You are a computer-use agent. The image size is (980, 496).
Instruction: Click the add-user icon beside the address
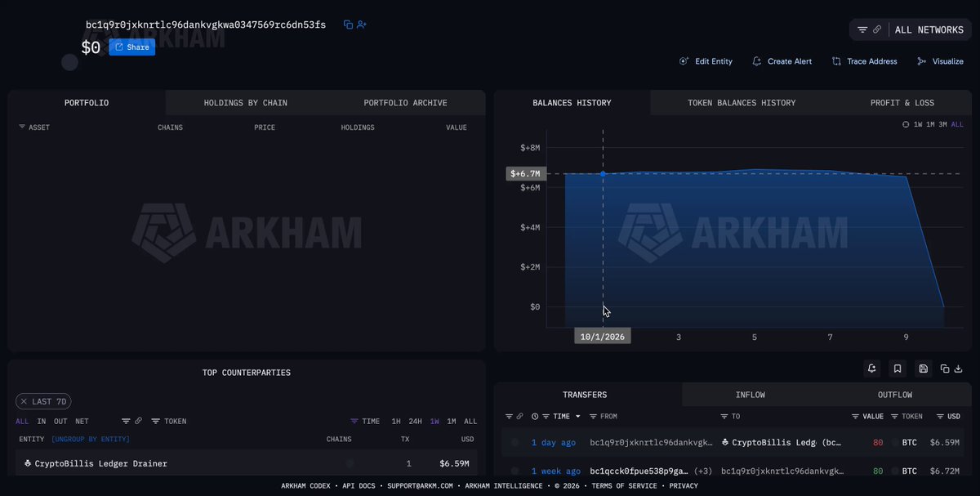[362, 25]
